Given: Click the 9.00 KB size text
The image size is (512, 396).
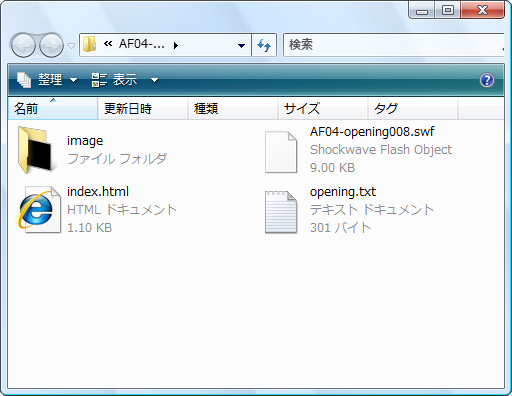Looking at the screenshot, I should coord(332,168).
